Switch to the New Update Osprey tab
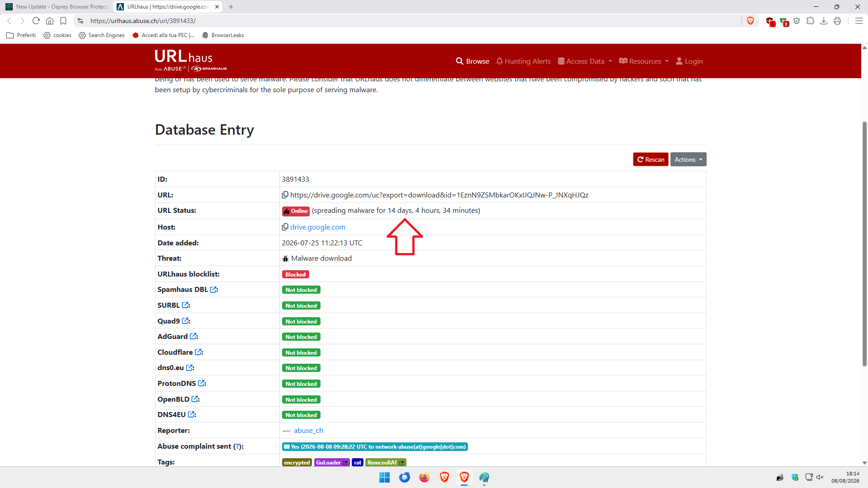This screenshot has height=488, width=868. (x=57, y=7)
